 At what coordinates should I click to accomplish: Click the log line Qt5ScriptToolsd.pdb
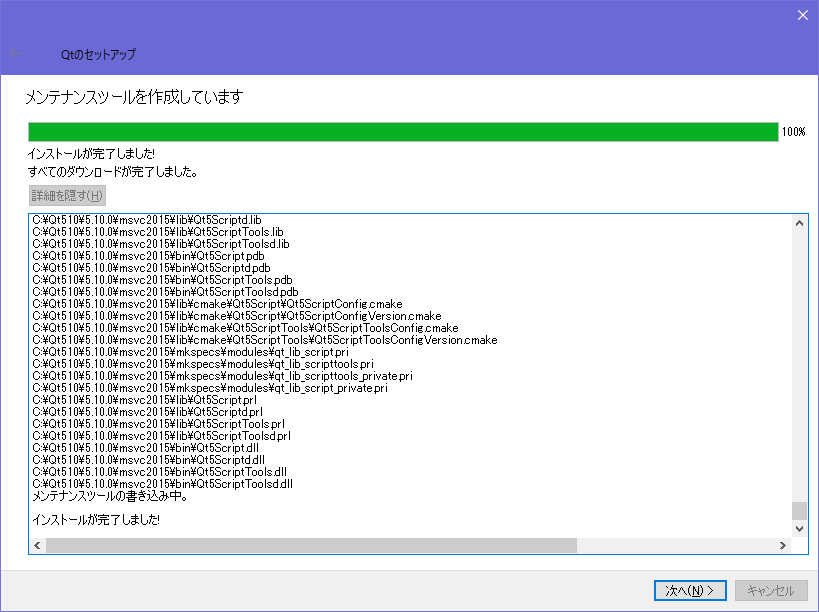click(x=166, y=292)
